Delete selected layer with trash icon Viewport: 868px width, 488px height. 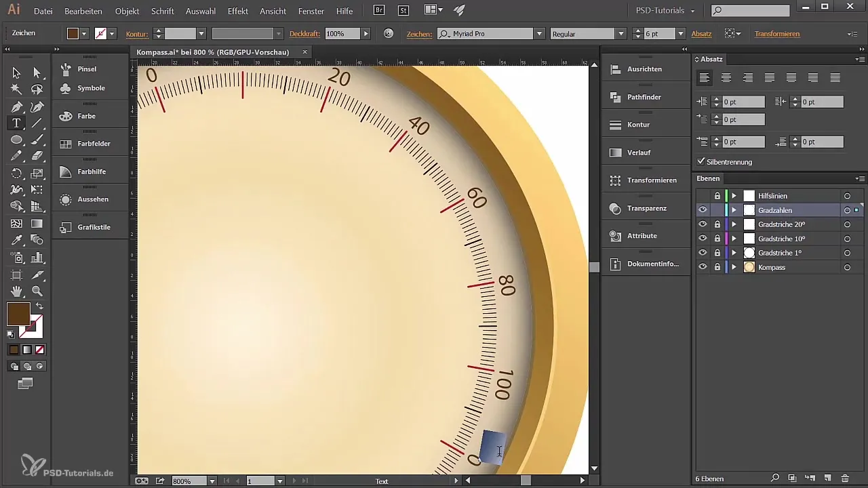845,479
